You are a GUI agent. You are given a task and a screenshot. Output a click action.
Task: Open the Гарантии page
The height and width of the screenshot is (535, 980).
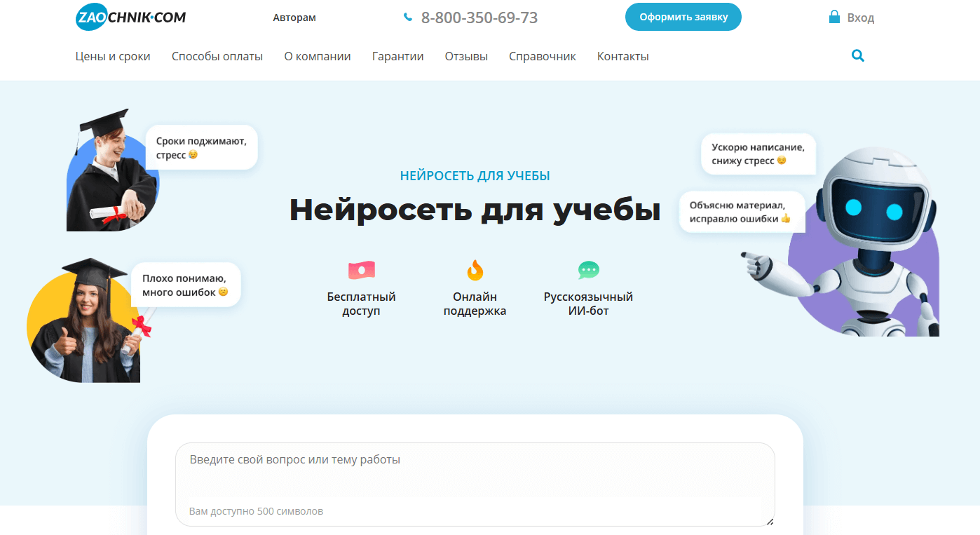pos(398,56)
